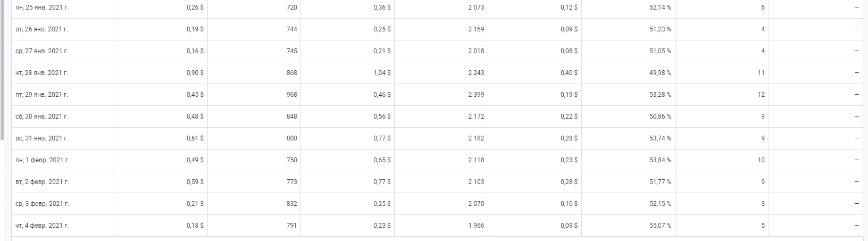Select the чт, 4 февр. 2021 г. date cell

pyautogui.click(x=43, y=226)
